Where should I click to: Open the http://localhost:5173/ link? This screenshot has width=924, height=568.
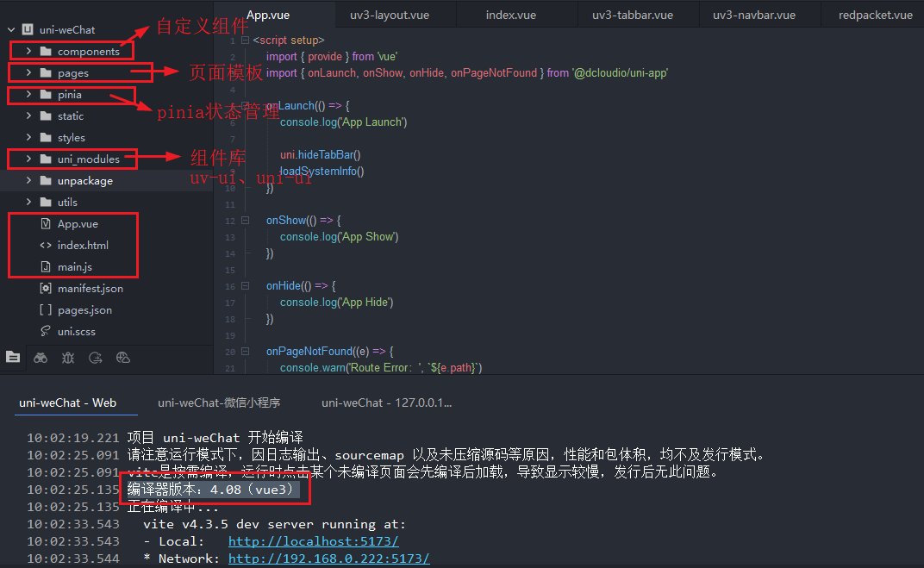coord(314,540)
